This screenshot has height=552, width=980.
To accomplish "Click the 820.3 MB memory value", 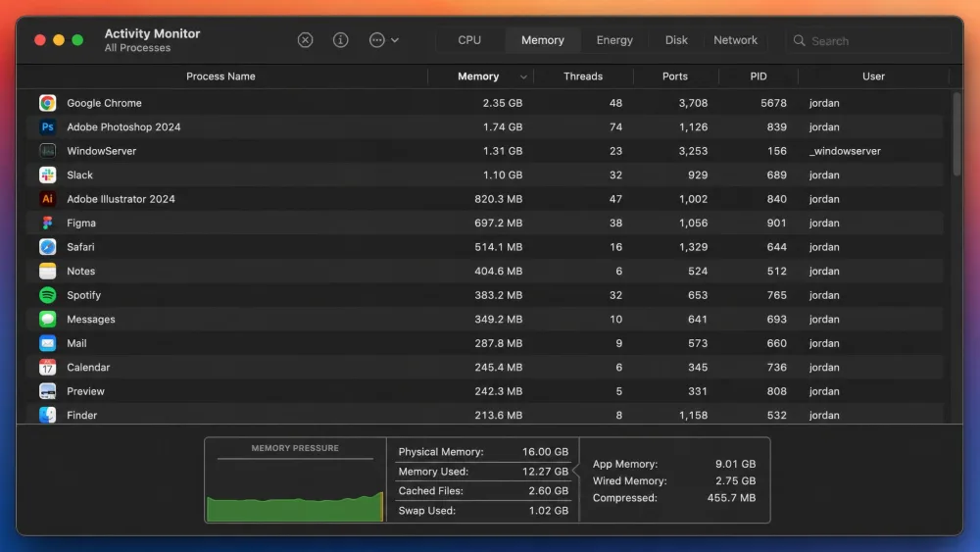I will (x=498, y=199).
